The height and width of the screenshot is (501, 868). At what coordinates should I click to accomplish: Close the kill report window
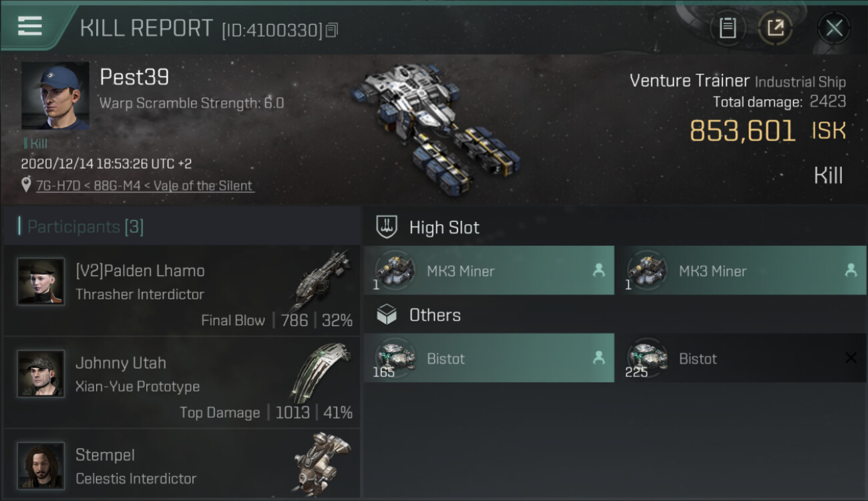pyautogui.click(x=834, y=27)
